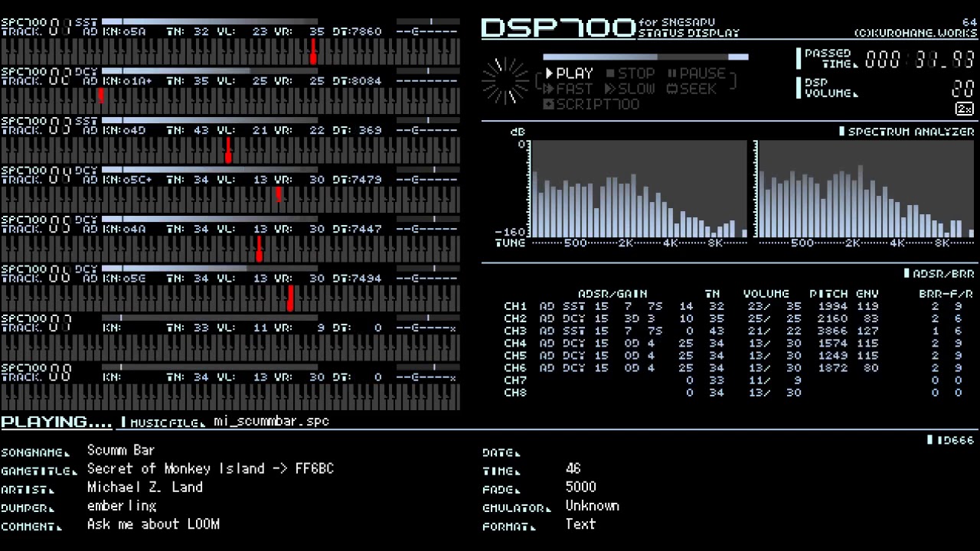
Task: Click the CH1 row in ADSR table
Action: 739,306
